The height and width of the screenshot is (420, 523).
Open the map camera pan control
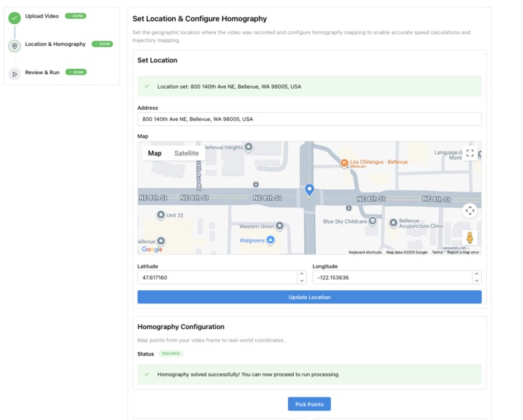(x=470, y=210)
